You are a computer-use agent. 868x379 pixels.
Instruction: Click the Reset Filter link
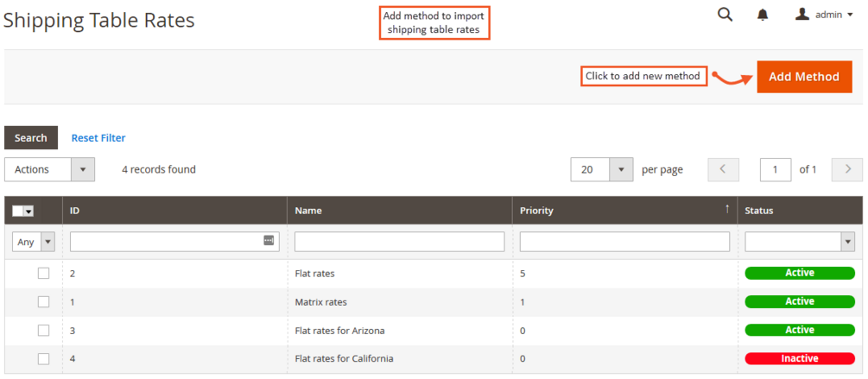tap(98, 138)
